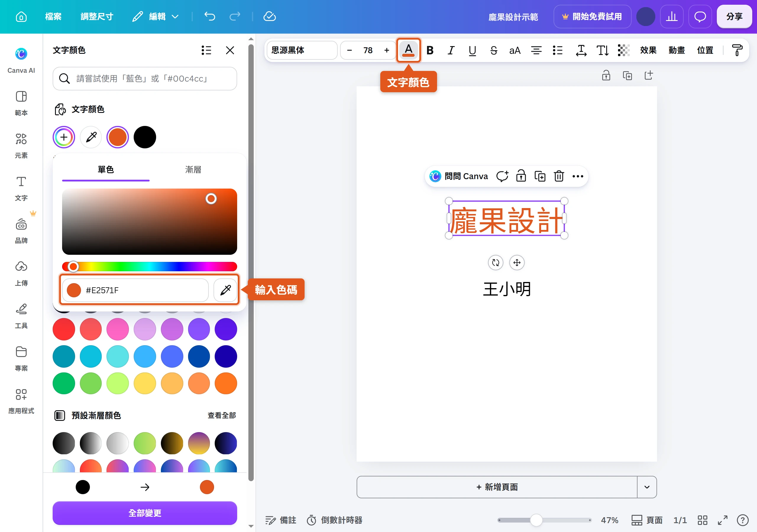This screenshot has width=757, height=532.
Task: Open more options in floating toolbar
Action: (578, 176)
